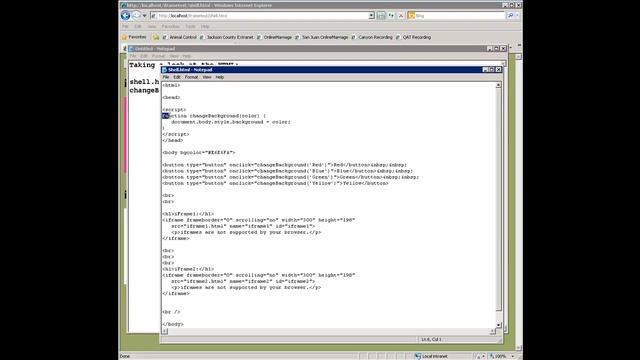Expand the address bar history dropdown
640x360 pixels.
[x=371, y=16]
